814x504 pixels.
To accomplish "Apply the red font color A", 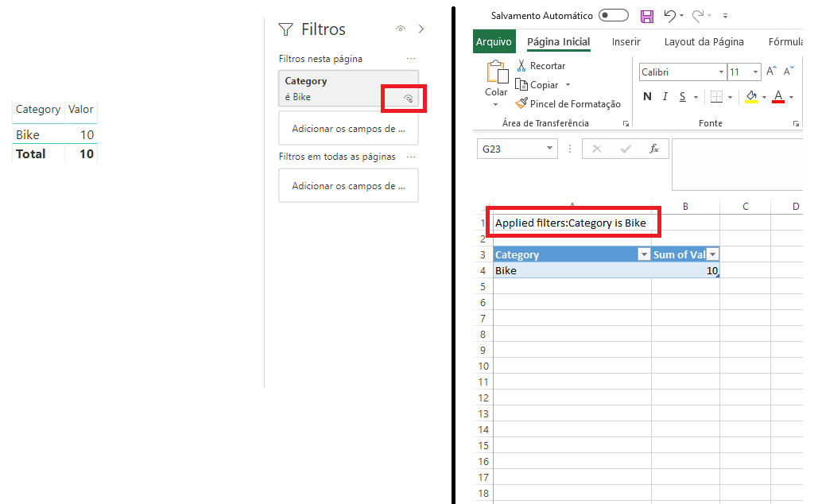I will pos(778,96).
